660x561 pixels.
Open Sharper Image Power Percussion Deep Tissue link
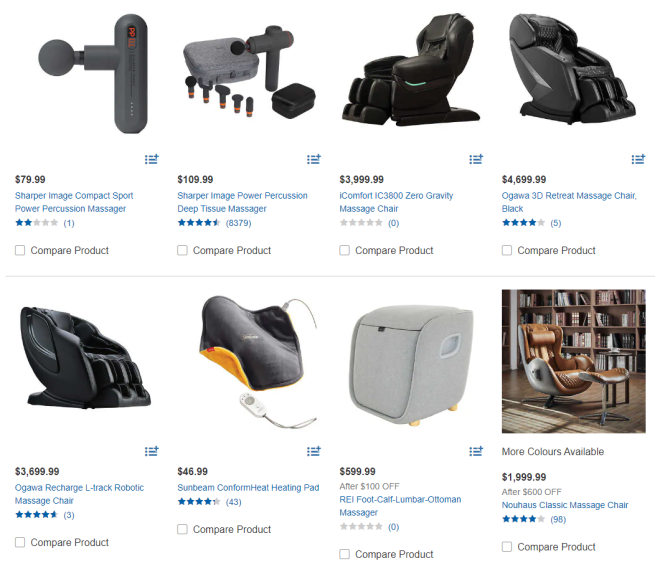(242, 202)
